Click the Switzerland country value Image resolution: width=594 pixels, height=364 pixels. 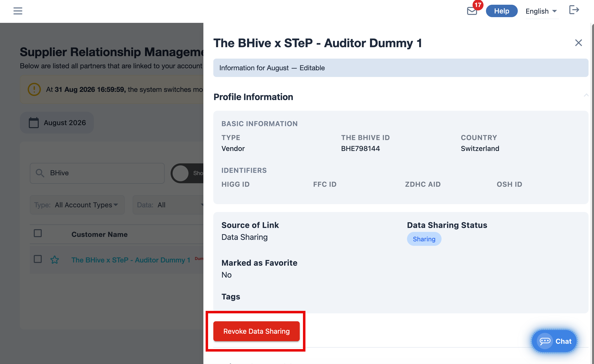[x=480, y=148]
